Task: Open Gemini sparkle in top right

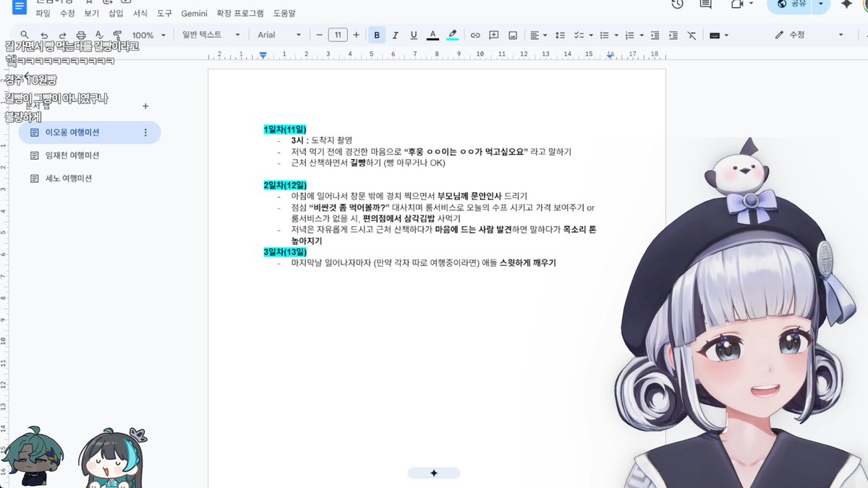Action: (846, 4)
